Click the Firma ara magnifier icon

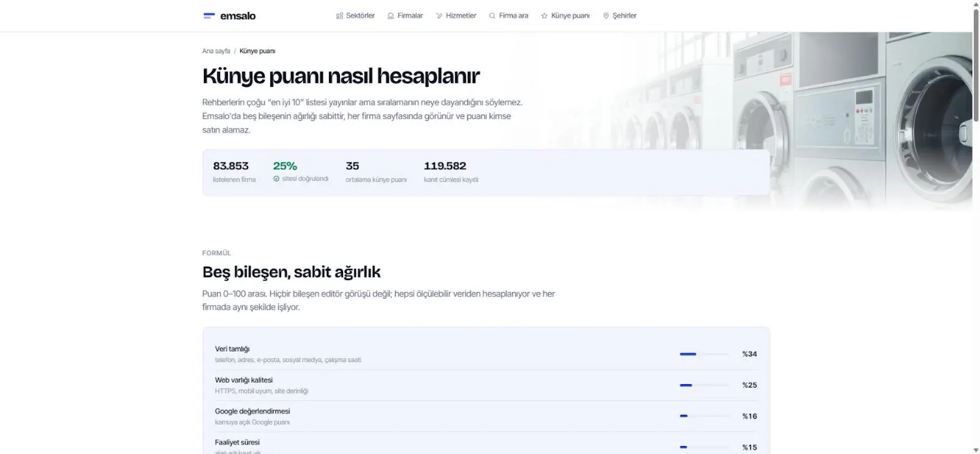click(x=492, y=16)
